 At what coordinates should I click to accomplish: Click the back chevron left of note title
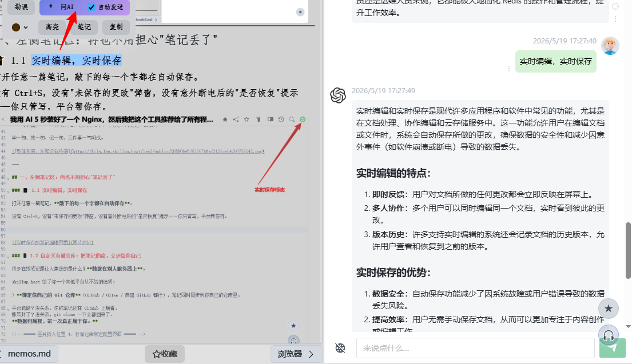[x=3, y=119]
